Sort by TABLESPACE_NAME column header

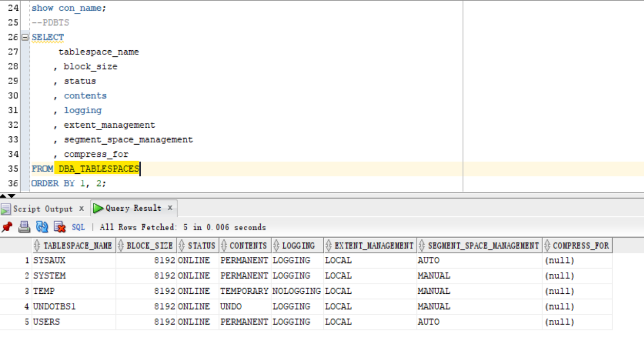(x=73, y=246)
